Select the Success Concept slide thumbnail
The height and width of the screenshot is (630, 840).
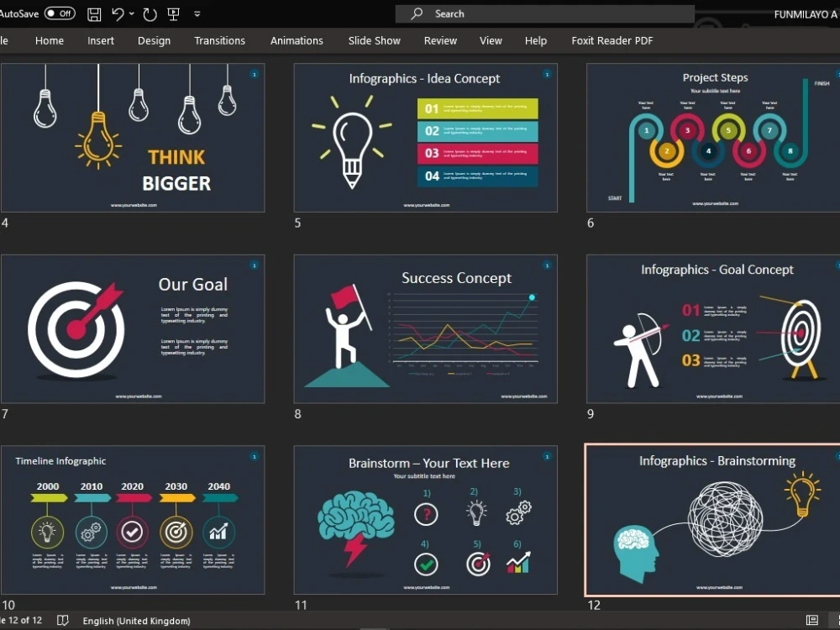click(425, 329)
